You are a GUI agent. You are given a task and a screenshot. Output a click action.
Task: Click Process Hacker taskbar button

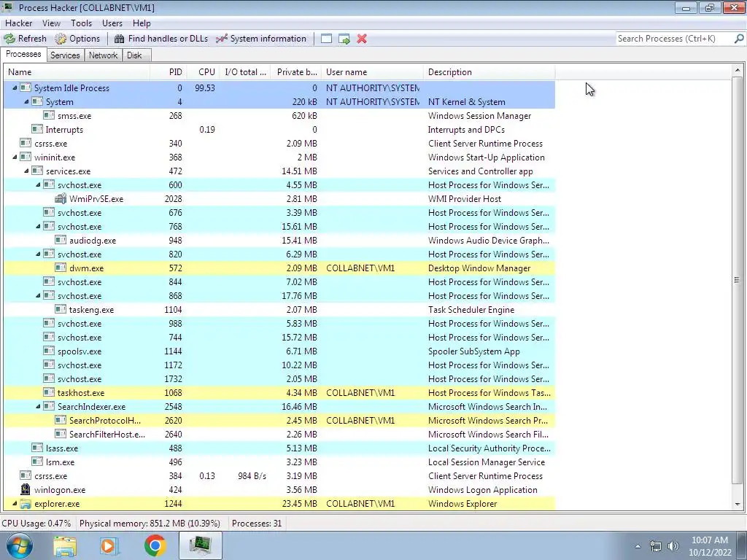(x=200, y=545)
